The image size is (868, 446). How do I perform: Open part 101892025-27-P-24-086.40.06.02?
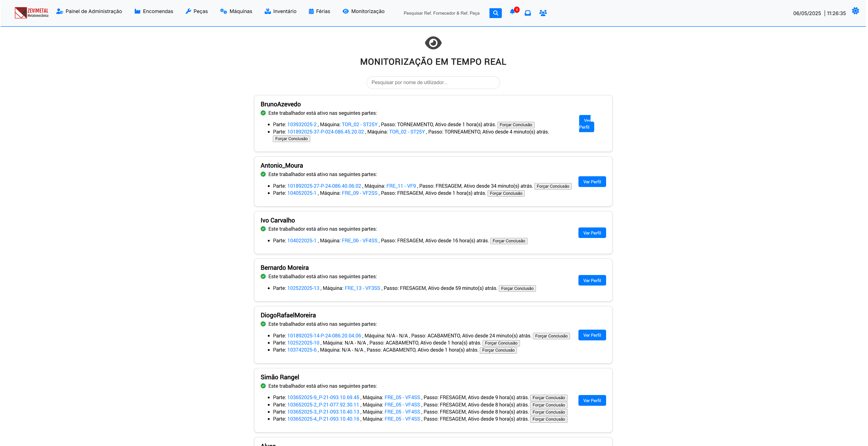pos(324,186)
